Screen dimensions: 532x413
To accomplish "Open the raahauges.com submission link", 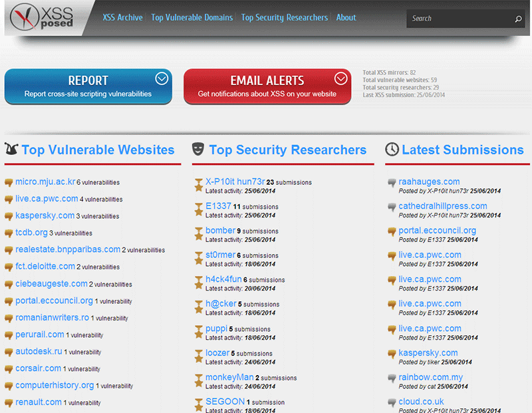I will click(x=429, y=182).
